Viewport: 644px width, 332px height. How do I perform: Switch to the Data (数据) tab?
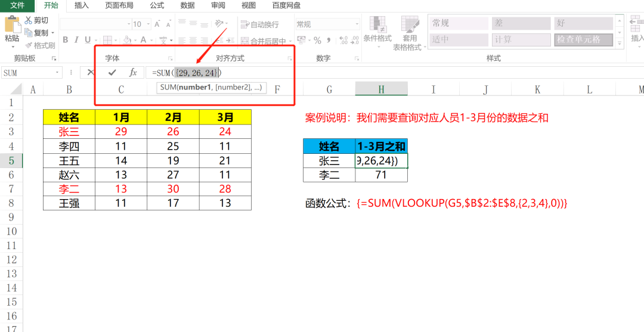click(187, 5)
